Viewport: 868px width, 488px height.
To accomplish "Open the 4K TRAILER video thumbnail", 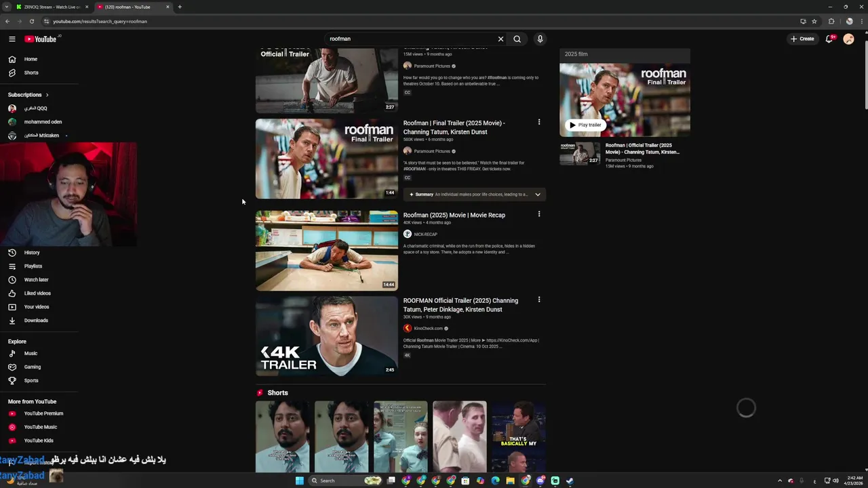I will click(327, 335).
